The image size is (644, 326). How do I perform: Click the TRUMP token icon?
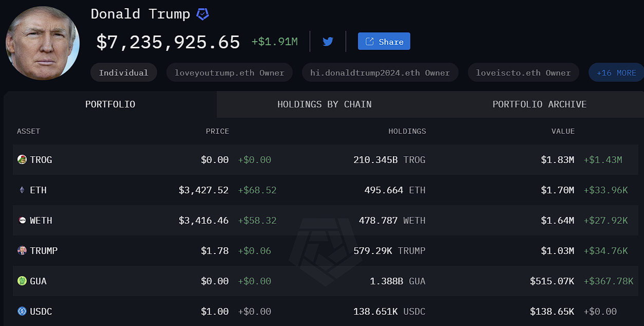22,251
